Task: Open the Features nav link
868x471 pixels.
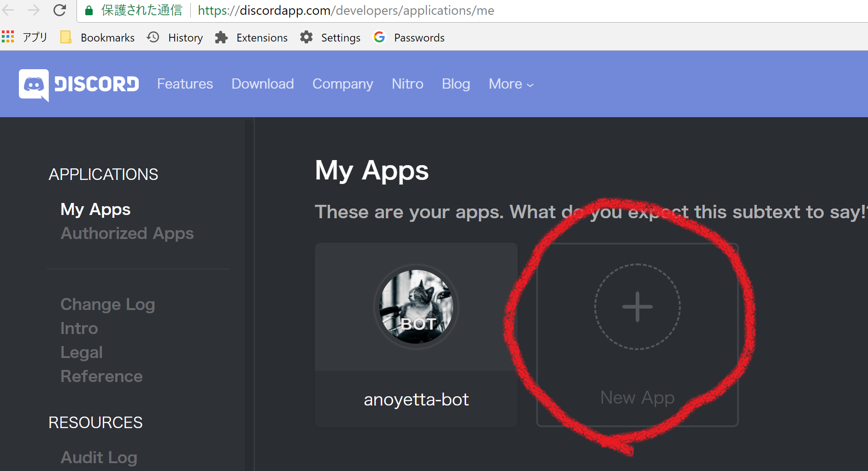Action: [x=185, y=84]
